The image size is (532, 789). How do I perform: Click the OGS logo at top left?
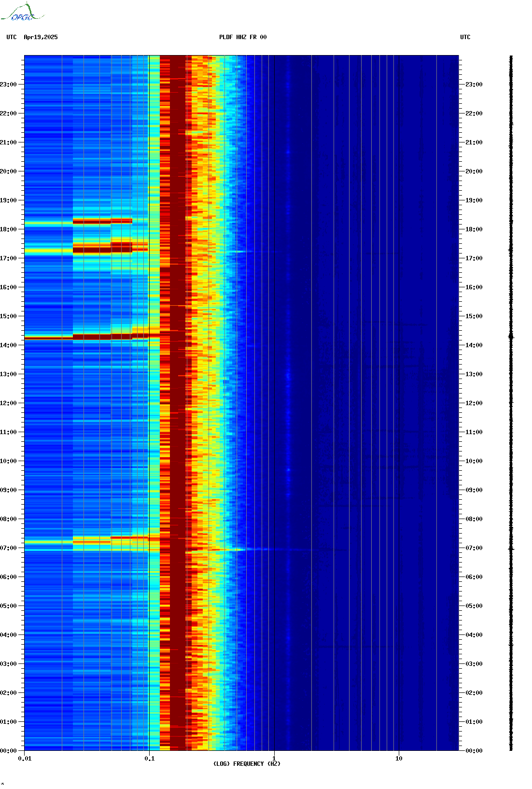(22, 12)
